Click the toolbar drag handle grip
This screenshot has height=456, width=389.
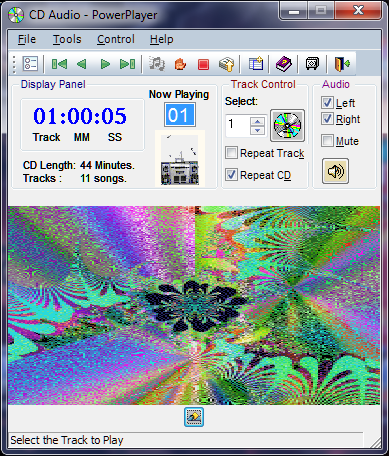point(14,64)
